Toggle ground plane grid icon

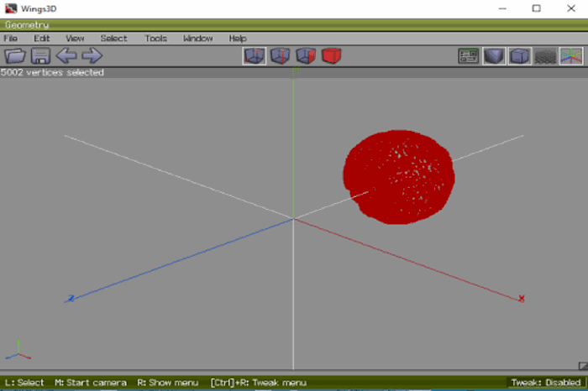coord(545,56)
